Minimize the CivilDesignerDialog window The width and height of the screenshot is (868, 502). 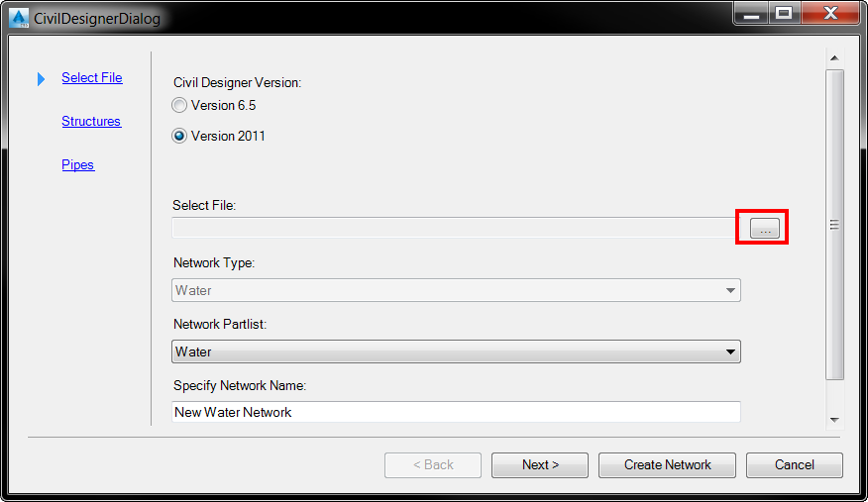click(x=751, y=14)
